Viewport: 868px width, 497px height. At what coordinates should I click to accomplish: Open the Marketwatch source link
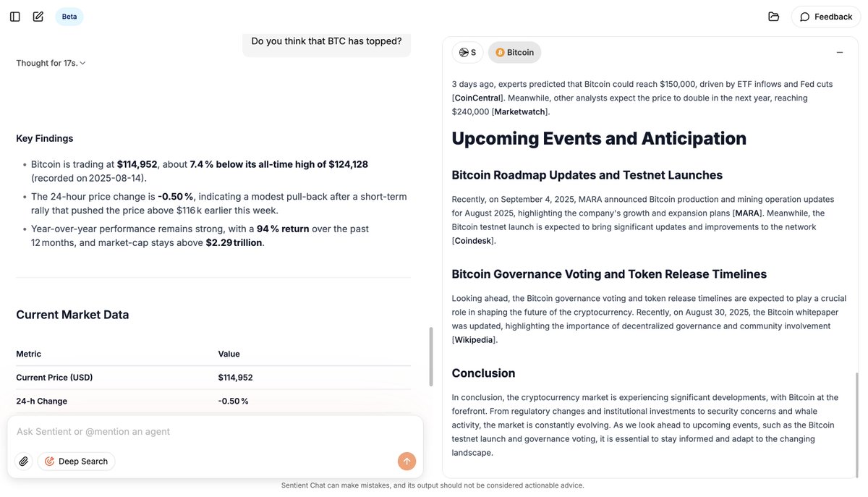(x=519, y=111)
